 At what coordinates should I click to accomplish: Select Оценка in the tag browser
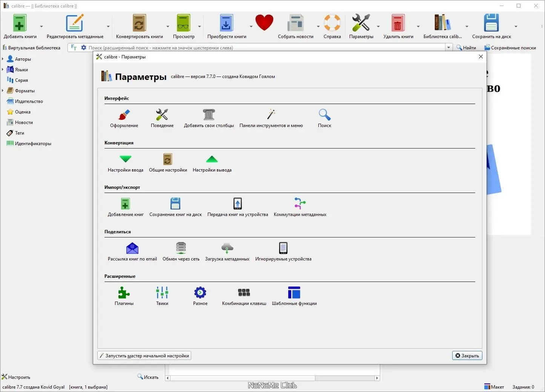[x=18, y=112]
